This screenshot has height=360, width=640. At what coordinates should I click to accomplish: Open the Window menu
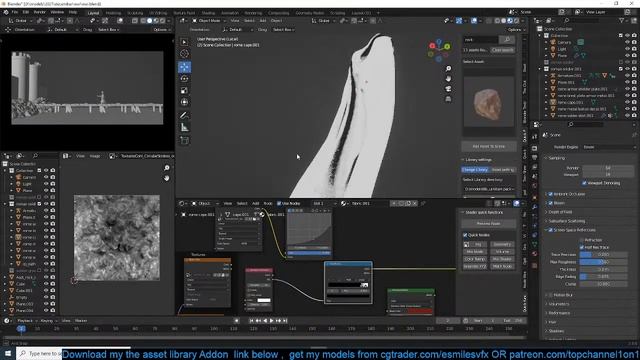point(57,12)
